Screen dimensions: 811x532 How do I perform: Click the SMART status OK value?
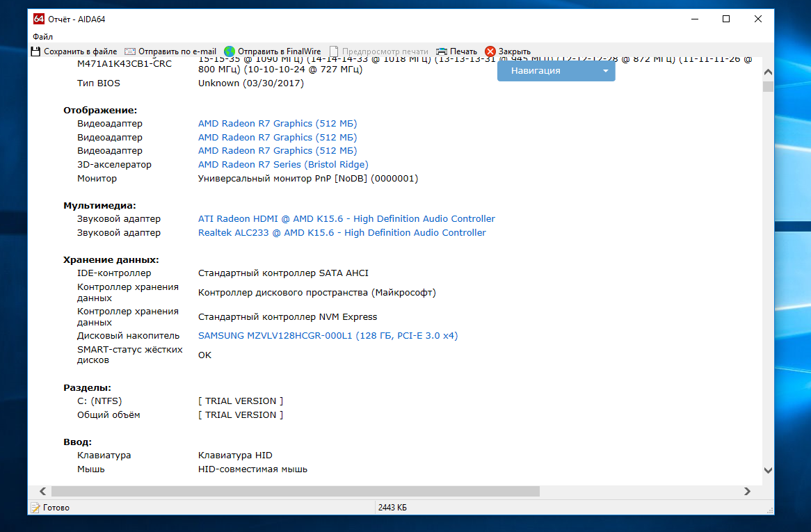point(204,355)
